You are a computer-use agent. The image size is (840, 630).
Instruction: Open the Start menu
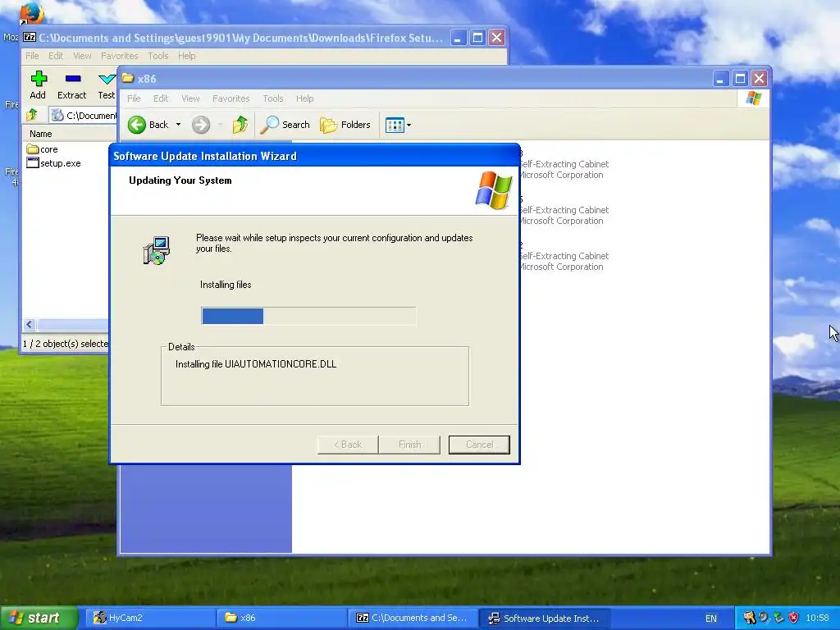(x=39, y=618)
